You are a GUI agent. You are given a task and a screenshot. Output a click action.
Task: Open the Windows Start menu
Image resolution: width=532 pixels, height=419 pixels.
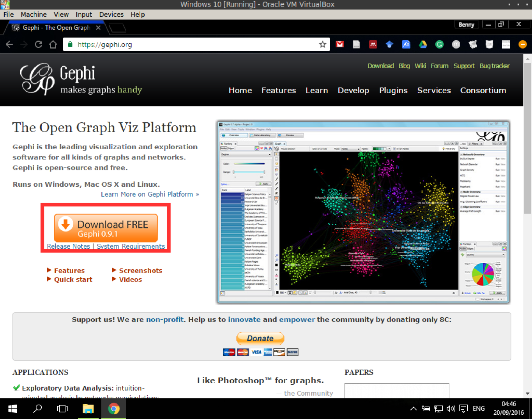(x=12, y=408)
